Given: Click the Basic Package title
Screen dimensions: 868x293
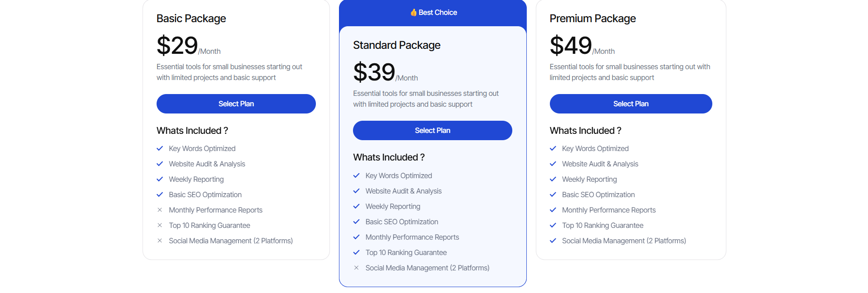Looking at the screenshot, I should (191, 19).
